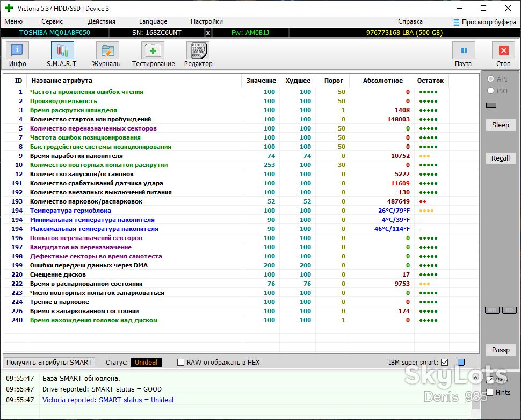Click the Passp button
This screenshot has width=521, height=420.
pos(501,350)
